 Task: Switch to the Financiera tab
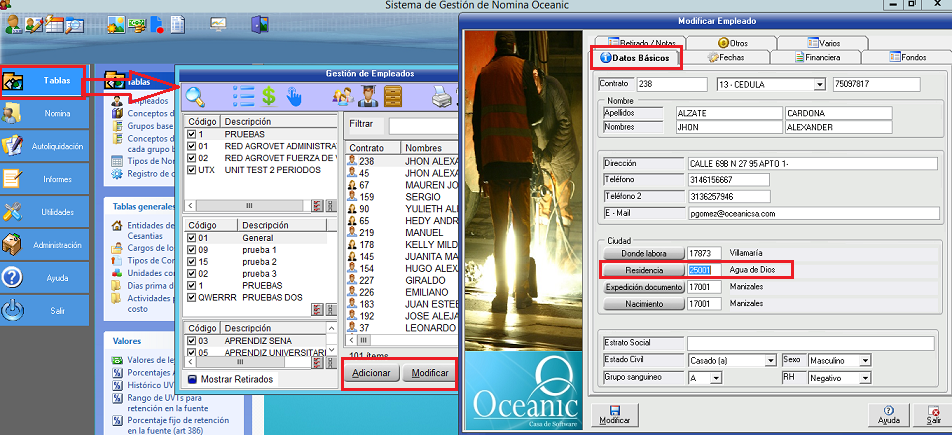815,58
